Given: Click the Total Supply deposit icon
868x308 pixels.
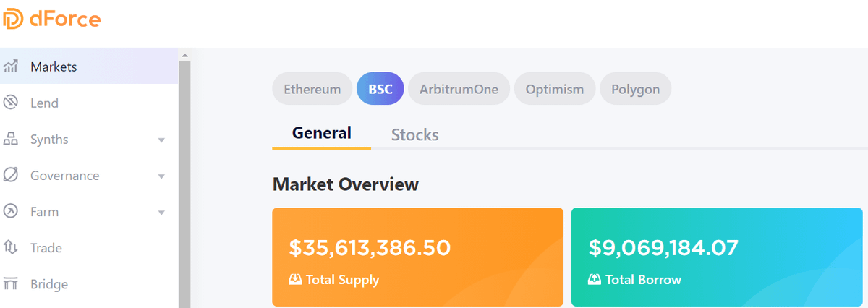Looking at the screenshot, I should coord(295,280).
